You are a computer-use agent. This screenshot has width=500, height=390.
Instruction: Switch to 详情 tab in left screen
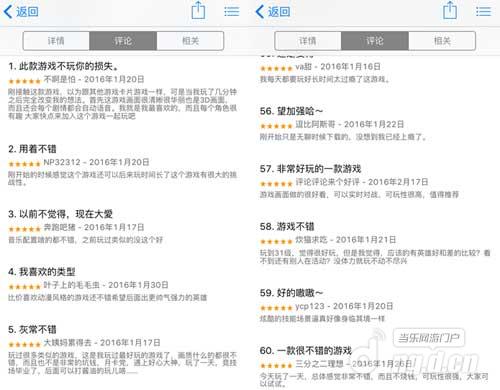tap(56, 41)
